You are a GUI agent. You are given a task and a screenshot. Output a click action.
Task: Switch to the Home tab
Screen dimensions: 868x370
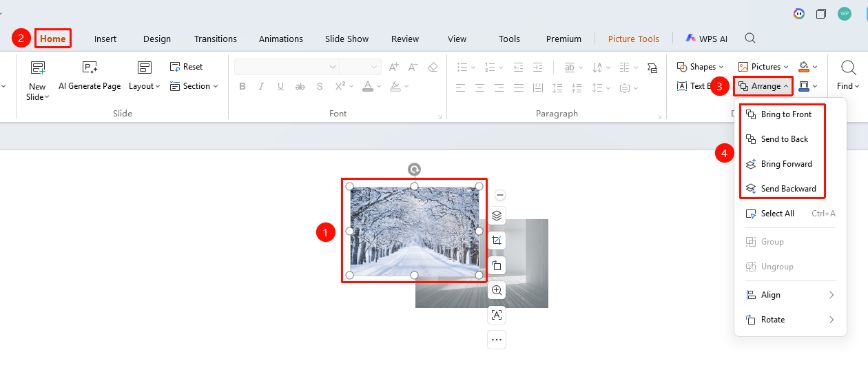(53, 39)
